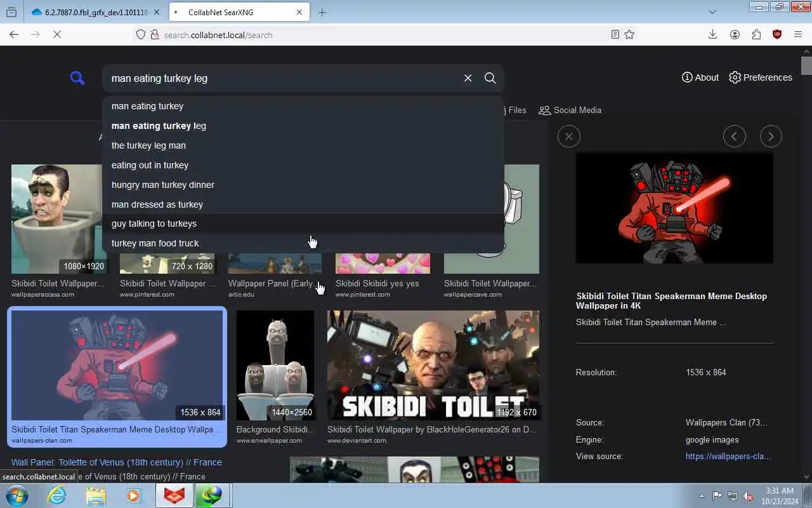This screenshot has width=812, height=508.
Task: Click the address bar URL
Action: (x=218, y=35)
